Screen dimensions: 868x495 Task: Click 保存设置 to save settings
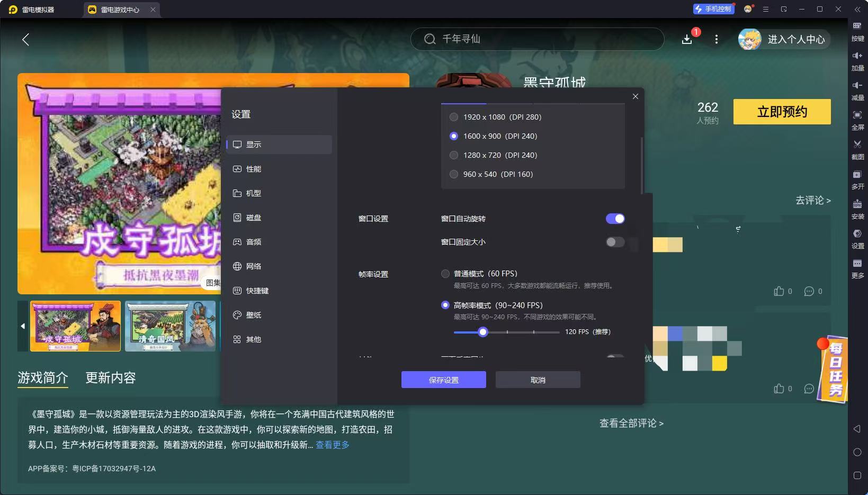pos(444,380)
